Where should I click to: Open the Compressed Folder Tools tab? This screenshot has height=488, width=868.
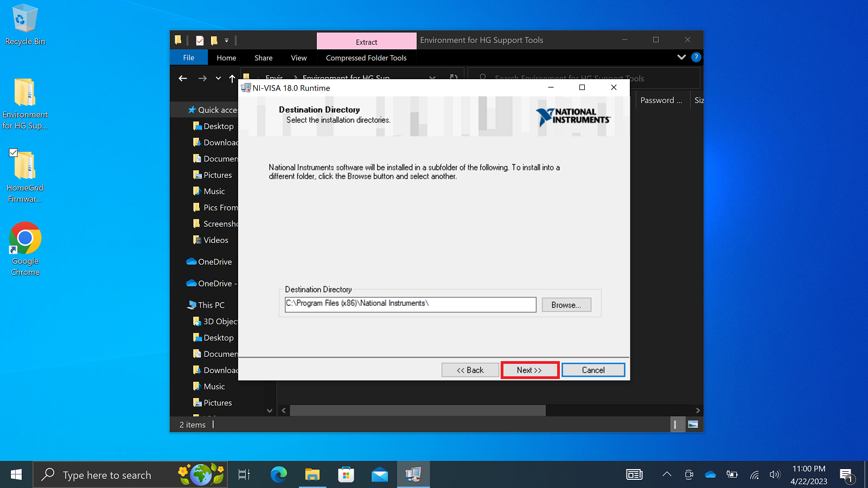coord(366,57)
